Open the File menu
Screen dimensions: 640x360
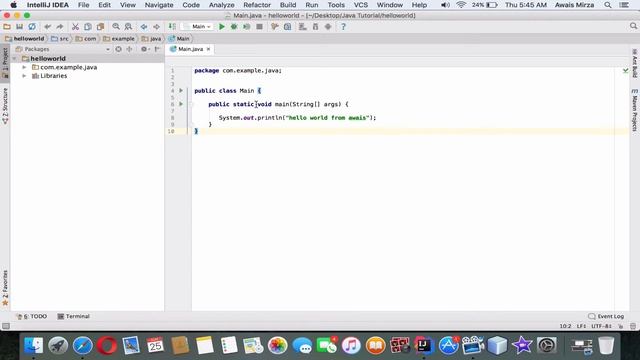click(x=83, y=5)
